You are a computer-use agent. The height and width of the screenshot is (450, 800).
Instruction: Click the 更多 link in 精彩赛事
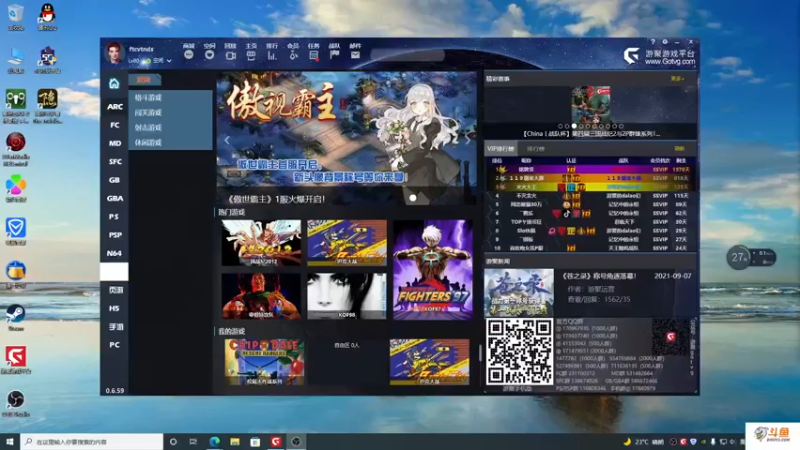tap(677, 79)
